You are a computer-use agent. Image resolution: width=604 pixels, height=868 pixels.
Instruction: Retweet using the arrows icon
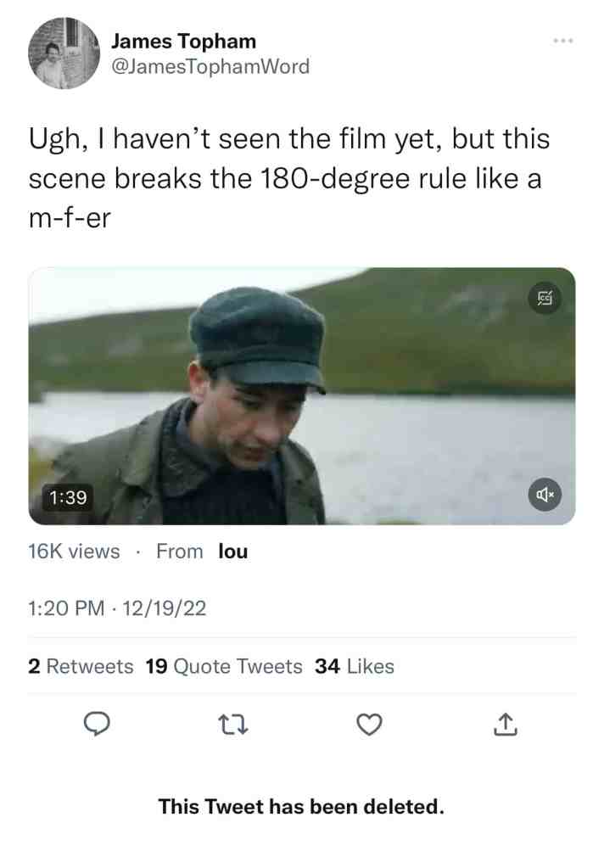[233, 724]
